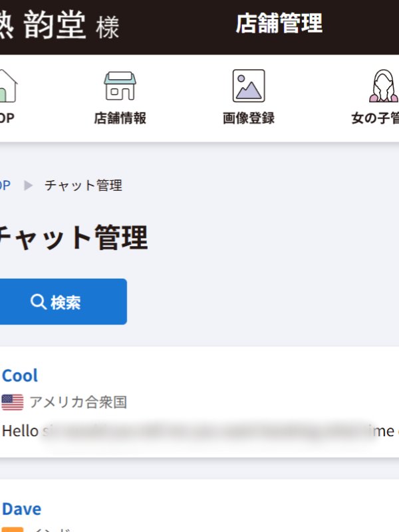Viewport: 399px width, 532px height.
Task: Click the magnifying glass in 検索 button
Action: click(x=39, y=302)
